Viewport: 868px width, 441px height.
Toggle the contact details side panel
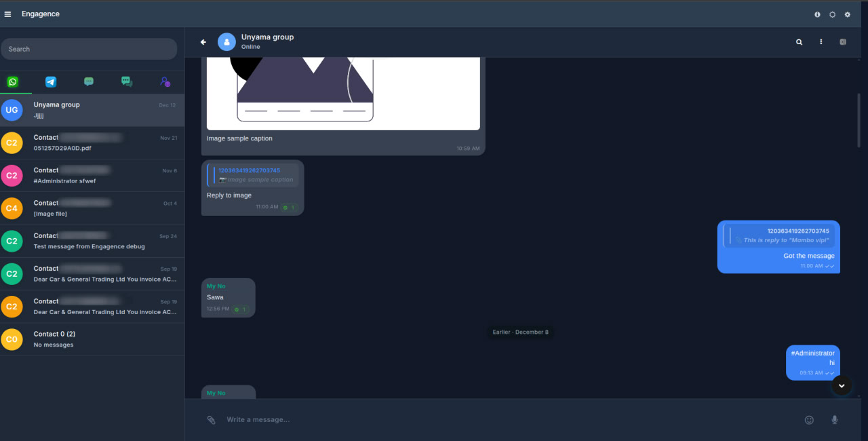pyautogui.click(x=842, y=41)
